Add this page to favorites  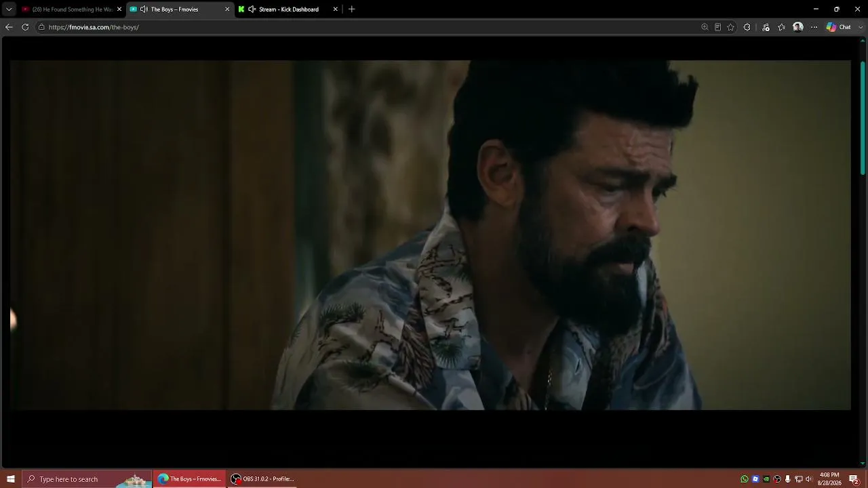click(730, 27)
